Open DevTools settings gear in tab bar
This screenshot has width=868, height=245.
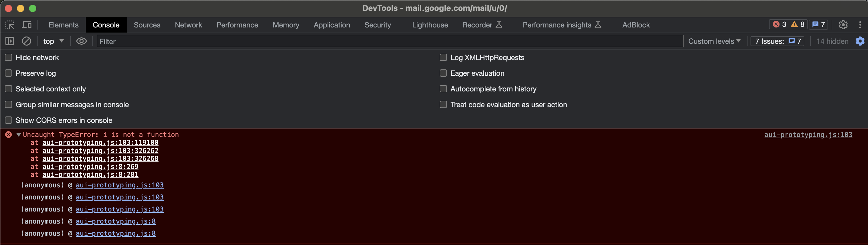coord(843,24)
